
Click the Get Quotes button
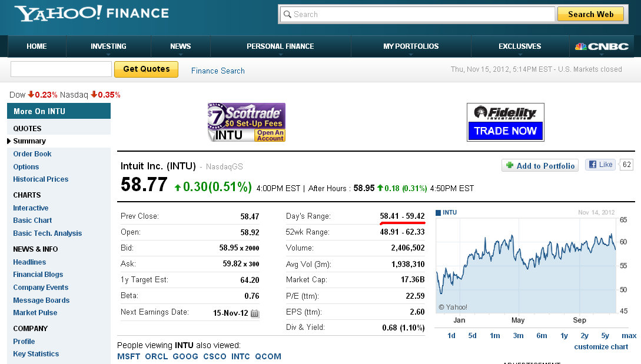click(147, 69)
